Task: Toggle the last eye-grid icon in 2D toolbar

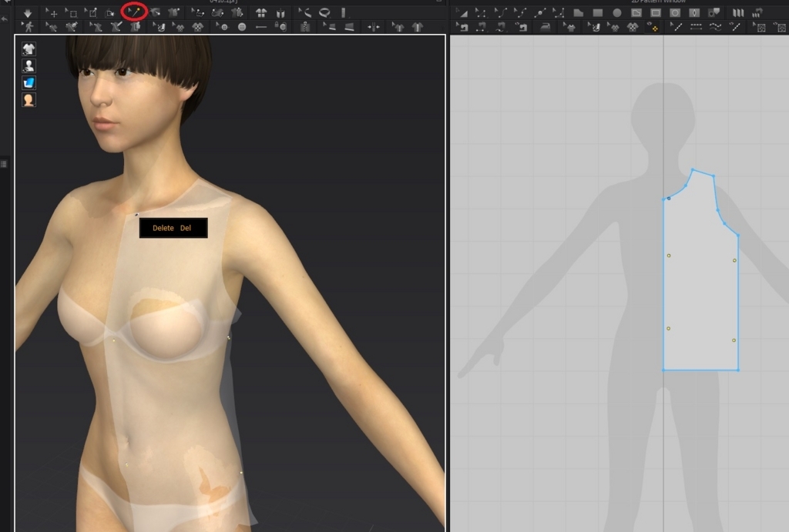Action: (779, 27)
